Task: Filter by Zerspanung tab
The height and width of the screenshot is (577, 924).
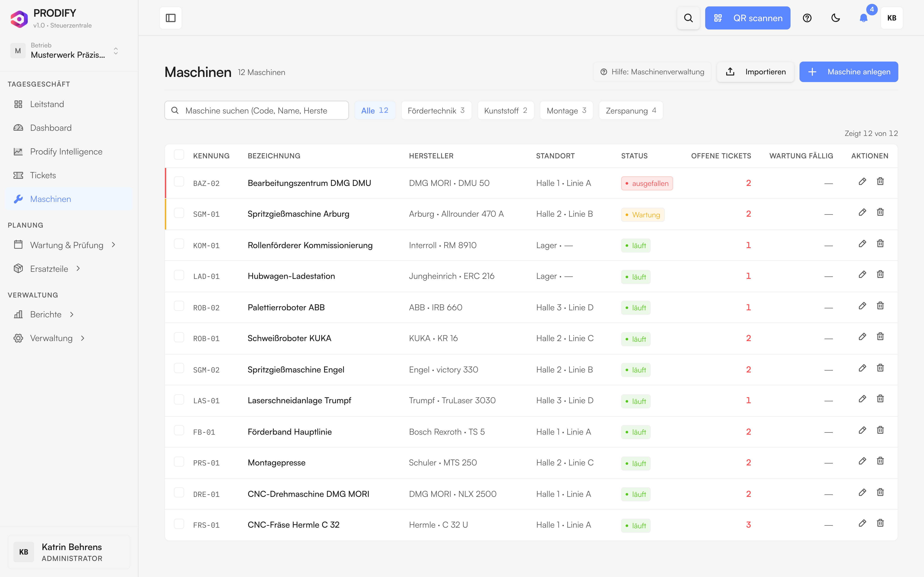Action: tap(631, 111)
